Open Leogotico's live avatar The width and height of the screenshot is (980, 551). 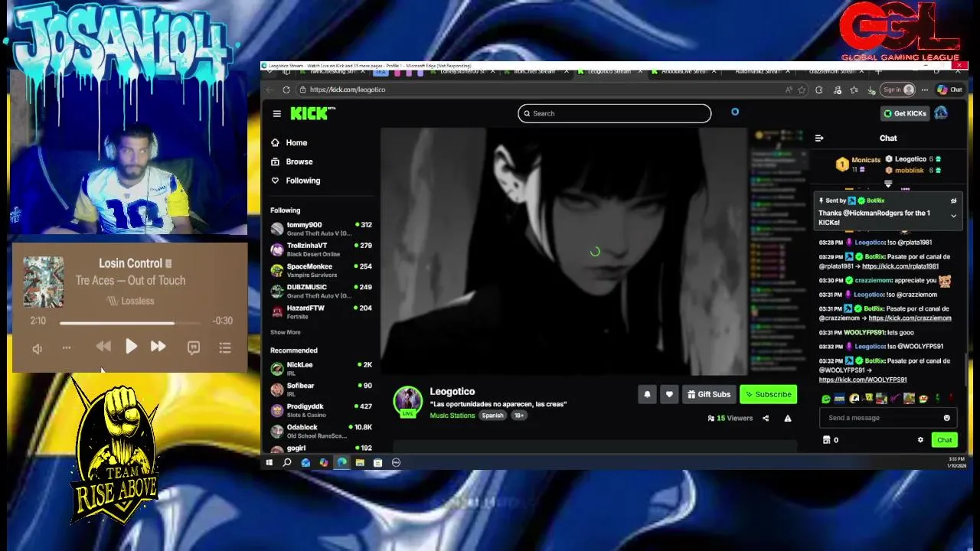pyautogui.click(x=407, y=401)
